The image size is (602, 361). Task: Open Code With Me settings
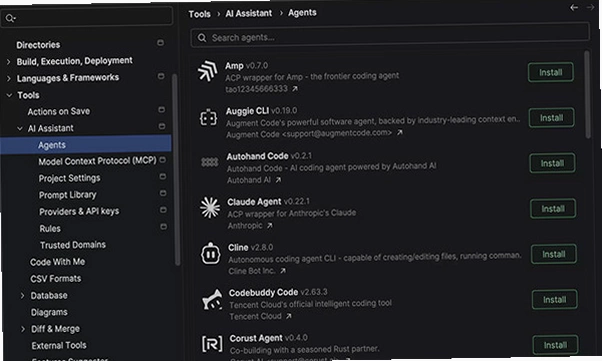[58, 262]
